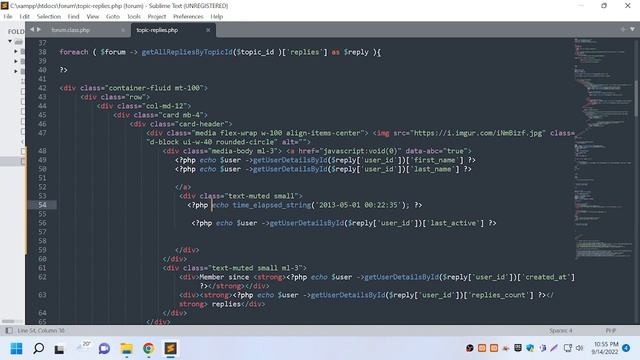The height and width of the screenshot is (360, 640).
Task: Click line number 54 in the gutter
Action: (42, 205)
